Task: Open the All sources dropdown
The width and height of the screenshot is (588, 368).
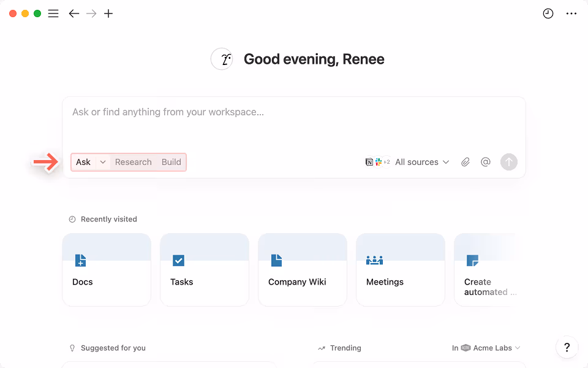Action: [x=421, y=161]
